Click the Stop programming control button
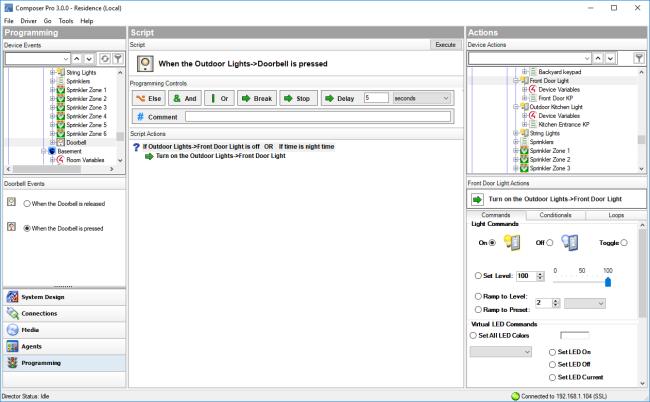The height and width of the screenshot is (402, 650). click(298, 98)
